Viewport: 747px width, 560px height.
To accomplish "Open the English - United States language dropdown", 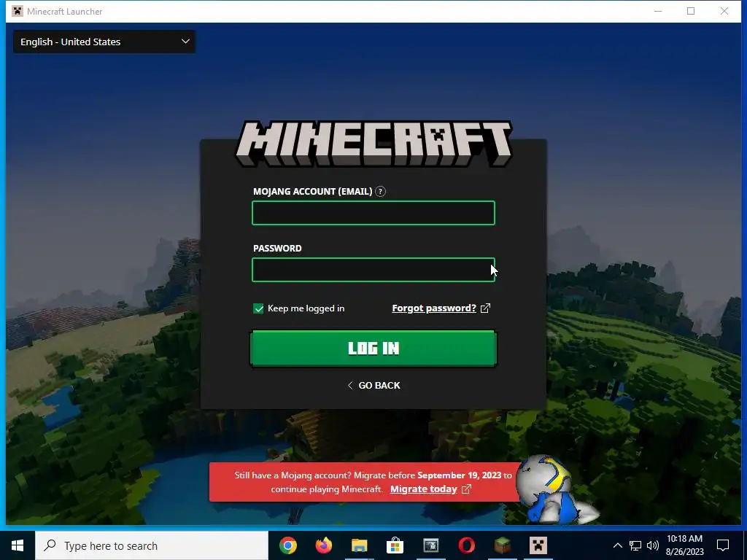I will tap(104, 42).
